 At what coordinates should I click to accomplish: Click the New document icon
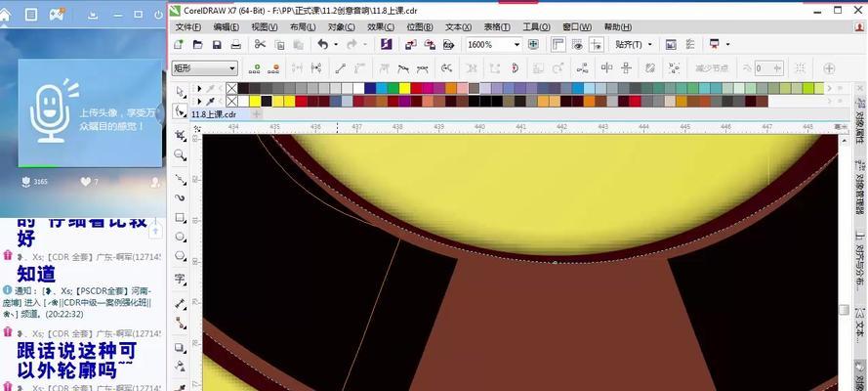pos(179,44)
